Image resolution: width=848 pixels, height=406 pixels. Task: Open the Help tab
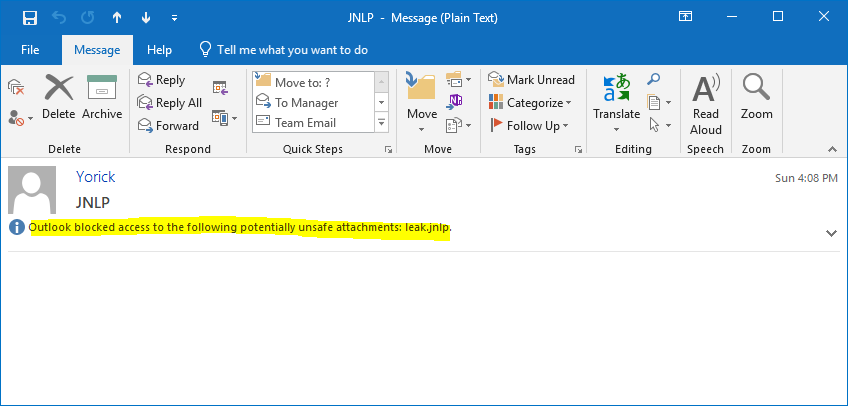pyautogui.click(x=160, y=50)
